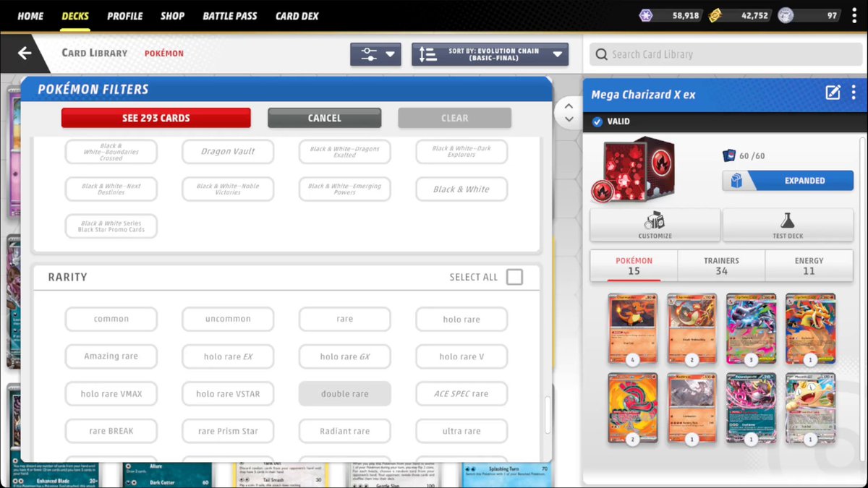Toggle the common rarity filter
This screenshot has width=868, height=488.
click(x=111, y=319)
